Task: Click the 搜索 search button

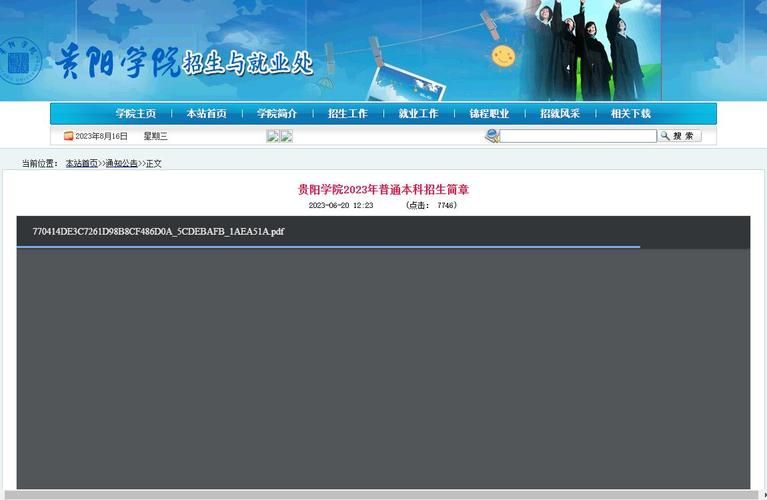Action: tap(679, 136)
